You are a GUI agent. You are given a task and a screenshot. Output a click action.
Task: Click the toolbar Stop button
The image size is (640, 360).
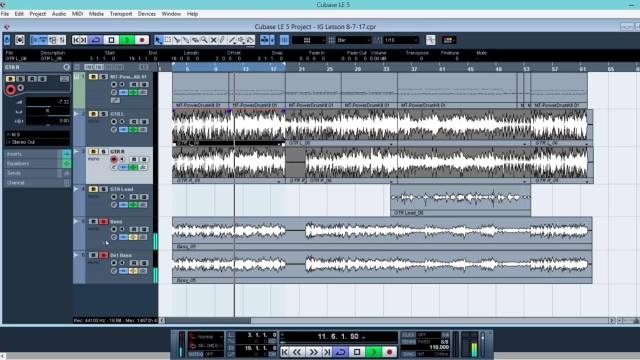coord(111,40)
